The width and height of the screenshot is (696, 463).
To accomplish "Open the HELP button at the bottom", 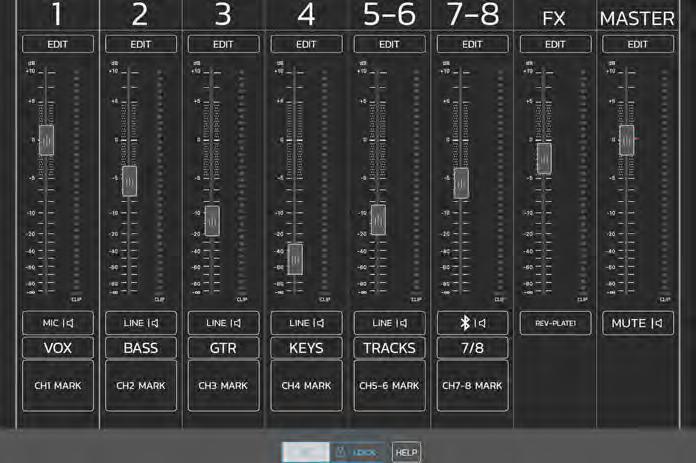I will (406, 452).
